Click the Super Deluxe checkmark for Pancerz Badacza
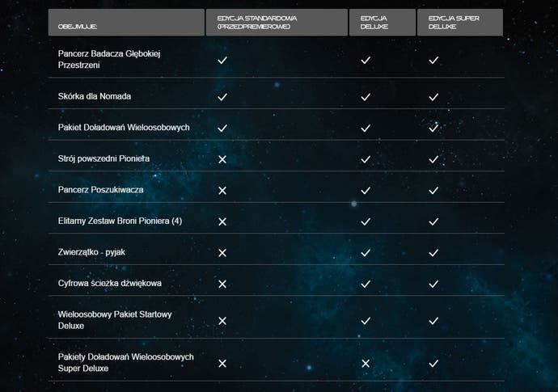This screenshot has height=392, width=558. click(x=433, y=60)
